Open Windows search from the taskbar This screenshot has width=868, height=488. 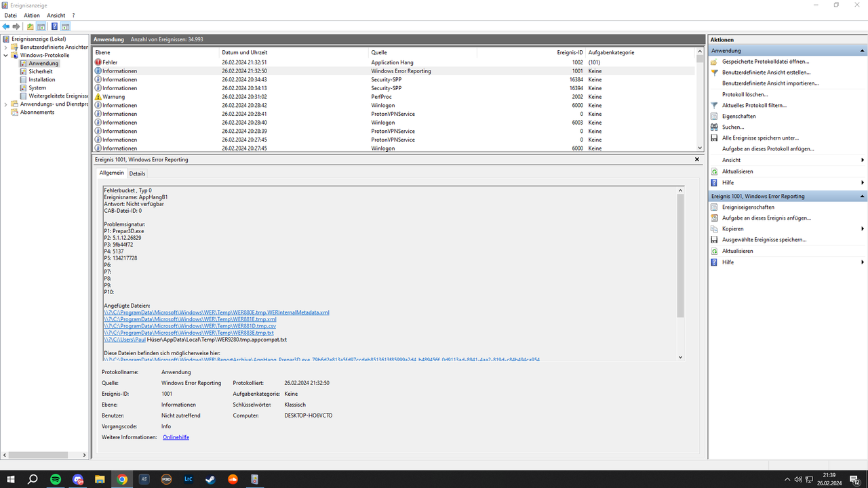[x=33, y=479]
